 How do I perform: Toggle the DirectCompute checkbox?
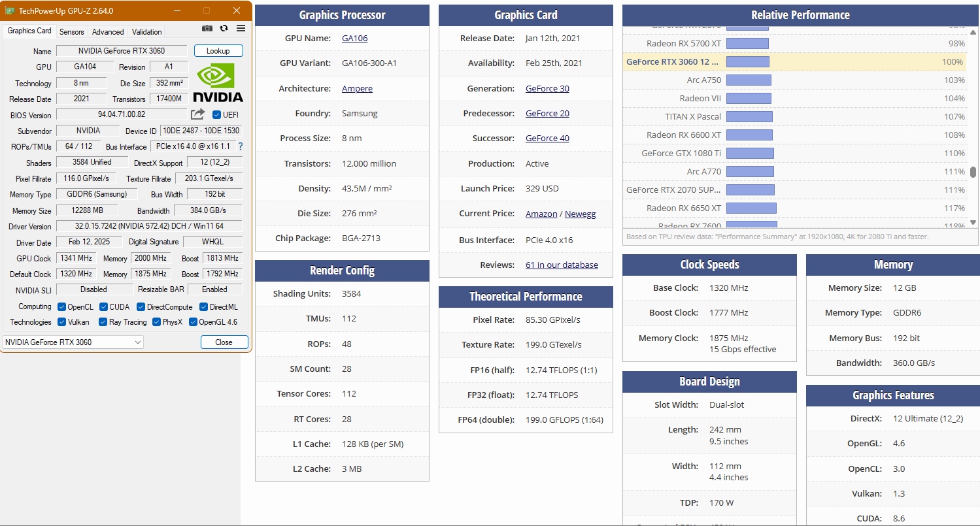(141, 307)
